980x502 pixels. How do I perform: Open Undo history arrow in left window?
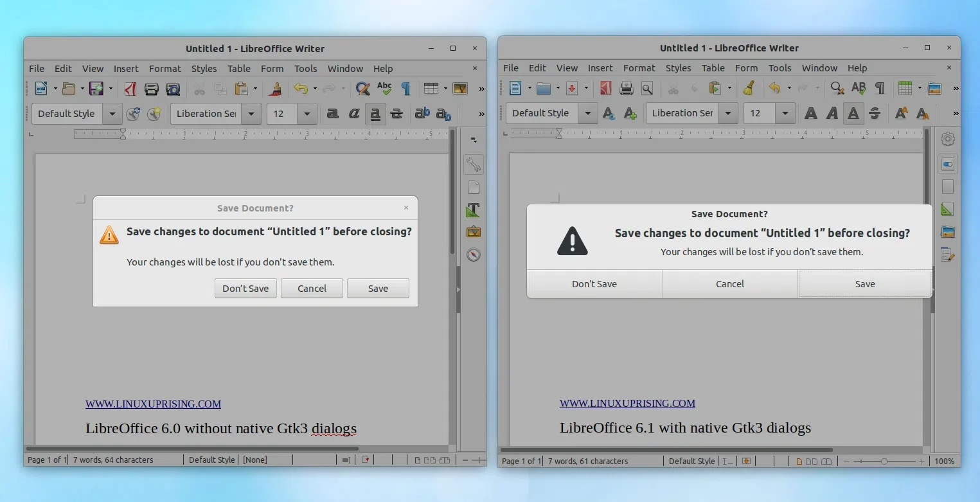coord(315,89)
